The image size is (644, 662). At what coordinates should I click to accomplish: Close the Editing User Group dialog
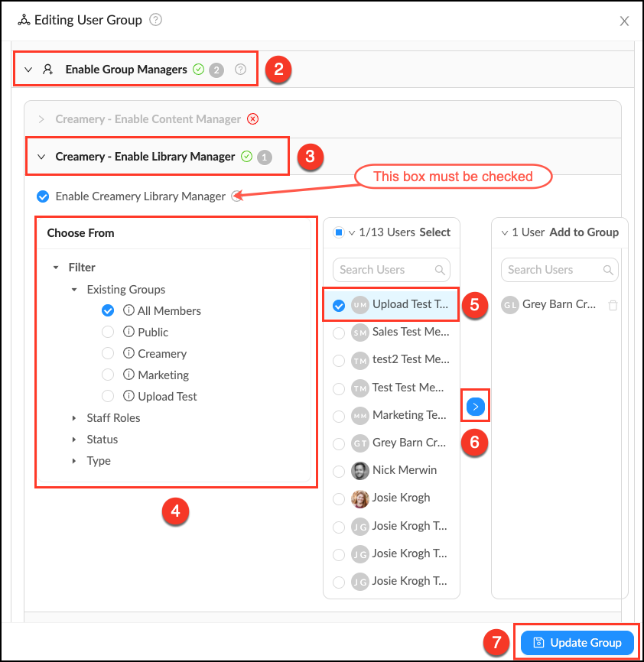coord(624,21)
